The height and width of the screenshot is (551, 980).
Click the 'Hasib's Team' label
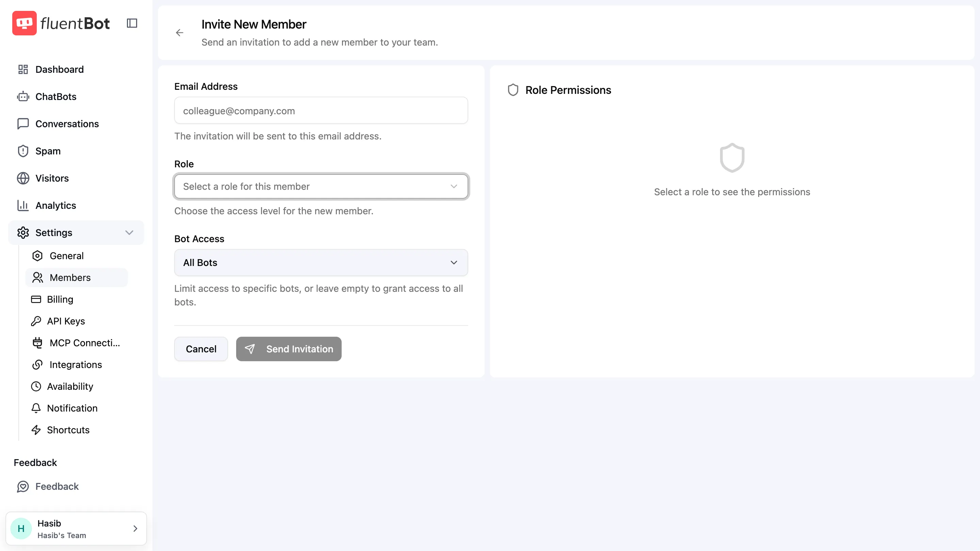point(62,535)
